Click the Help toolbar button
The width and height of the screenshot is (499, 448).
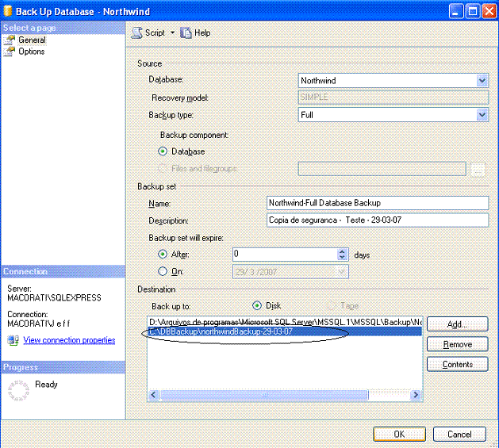point(195,33)
